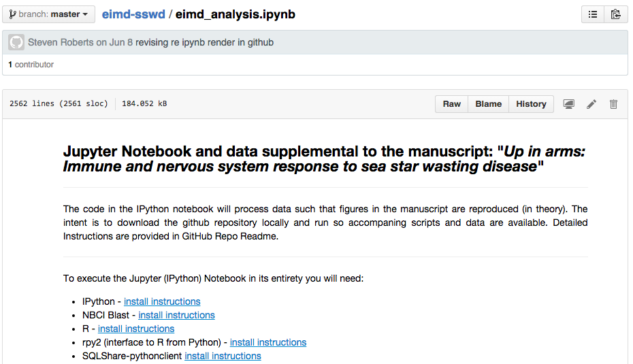Open file in desktop client icon
633x364 pixels.
point(569,104)
